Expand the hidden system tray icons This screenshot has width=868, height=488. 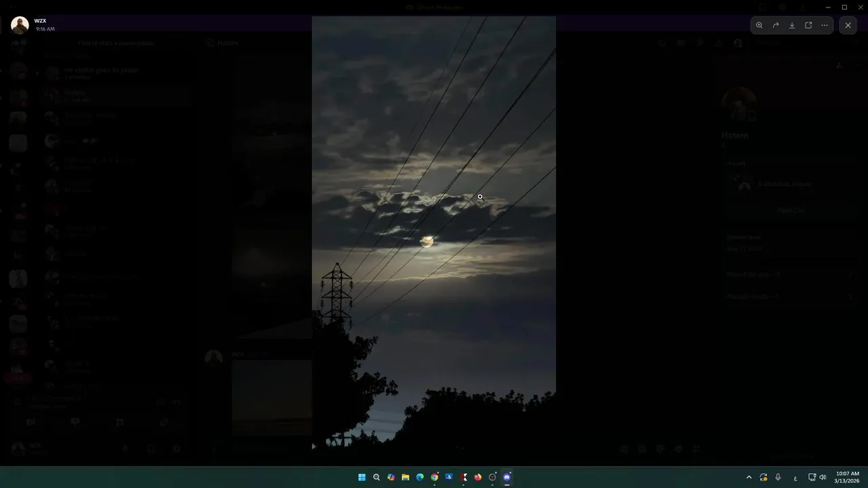point(749,477)
